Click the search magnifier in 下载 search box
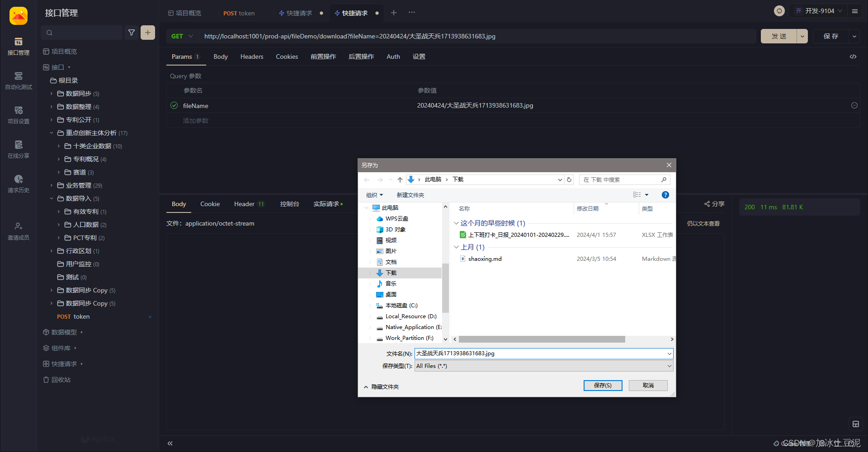 click(x=664, y=180)
